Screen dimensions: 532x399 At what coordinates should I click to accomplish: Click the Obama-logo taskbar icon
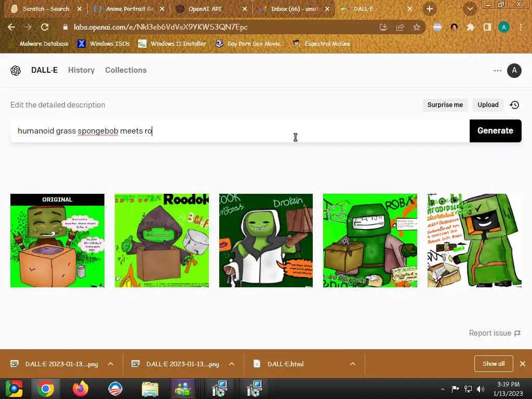pos(115,389)
